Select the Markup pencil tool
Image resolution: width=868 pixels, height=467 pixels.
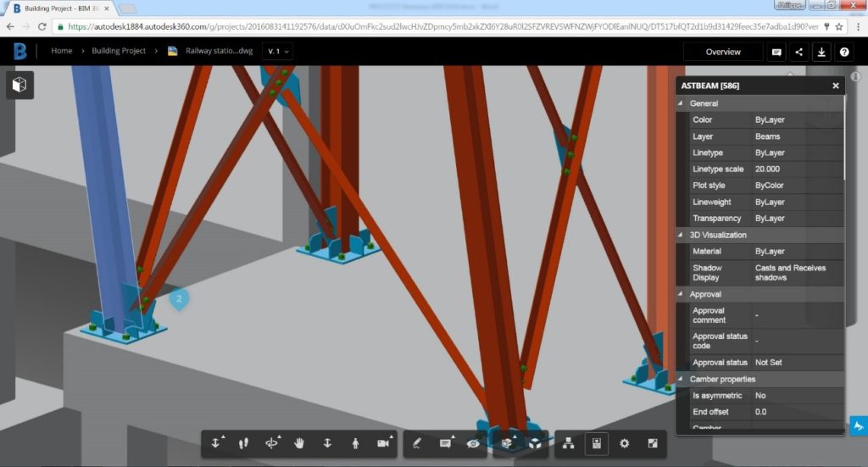417,443
